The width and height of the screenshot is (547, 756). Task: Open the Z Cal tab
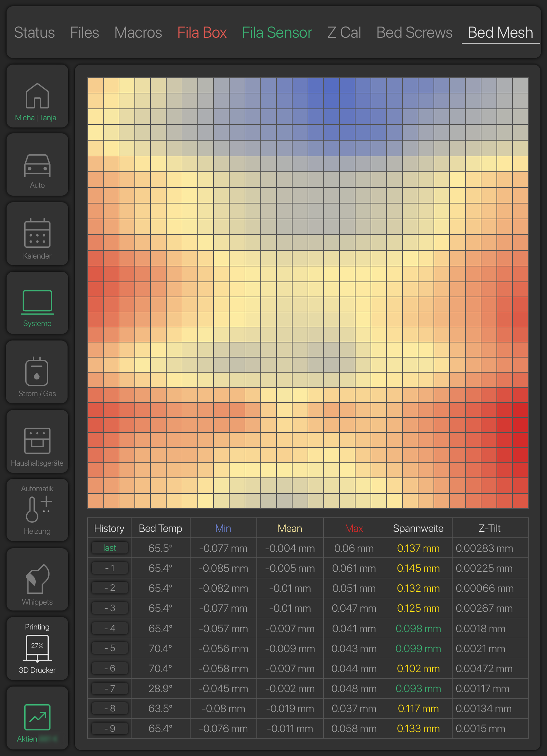(344, 33)
